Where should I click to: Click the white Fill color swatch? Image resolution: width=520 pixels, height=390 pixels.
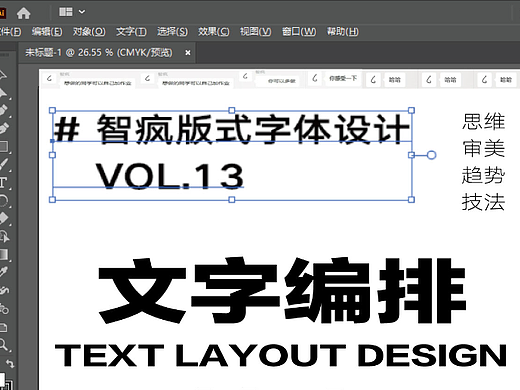click(x=2, y=379)
